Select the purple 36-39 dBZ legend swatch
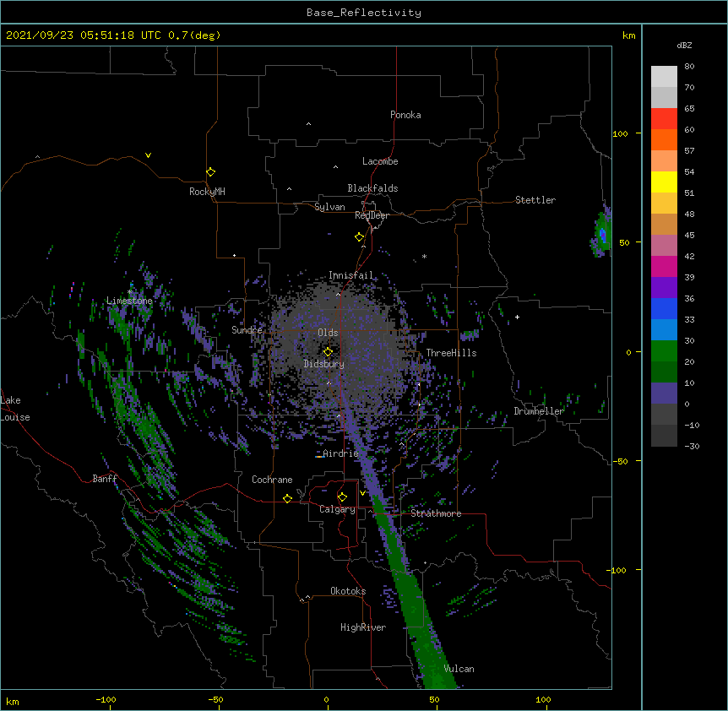The width and height of the screenshot is (728, 711). pos(664,288)
